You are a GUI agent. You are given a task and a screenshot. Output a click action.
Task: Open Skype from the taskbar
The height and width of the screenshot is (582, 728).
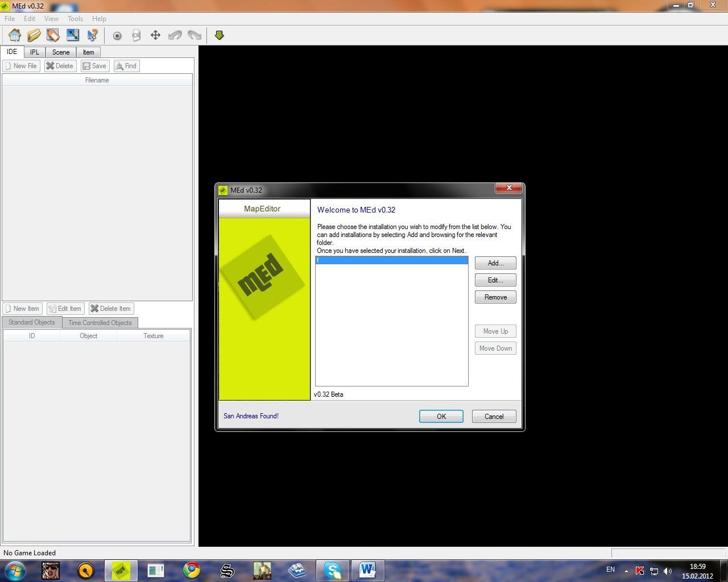333,570
